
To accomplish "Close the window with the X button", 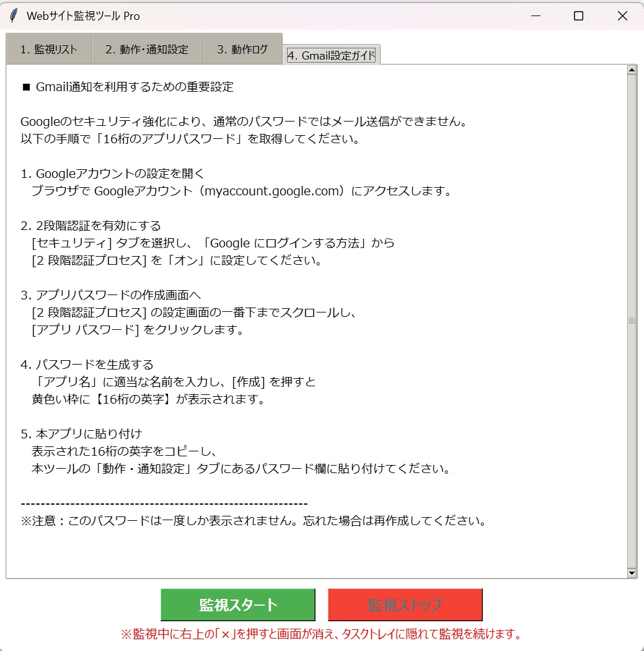I will tap(622, 15).
